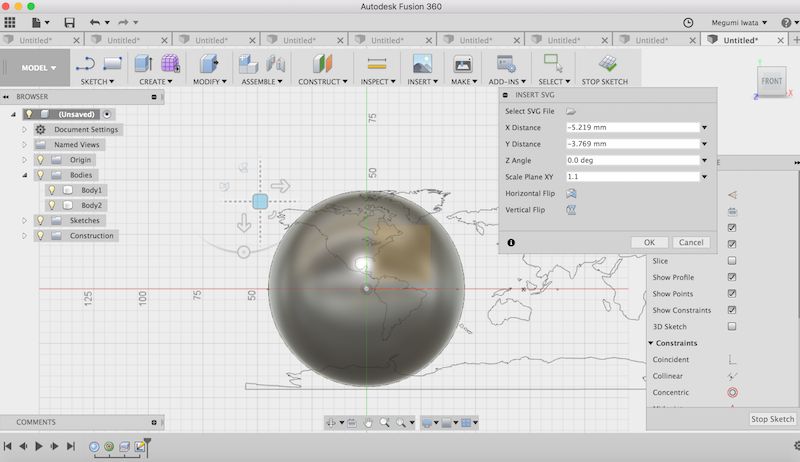Click the Concentric constraint icon
This screenshot has width=800, height=462.
pyautogui.click(x=732, y=392)
